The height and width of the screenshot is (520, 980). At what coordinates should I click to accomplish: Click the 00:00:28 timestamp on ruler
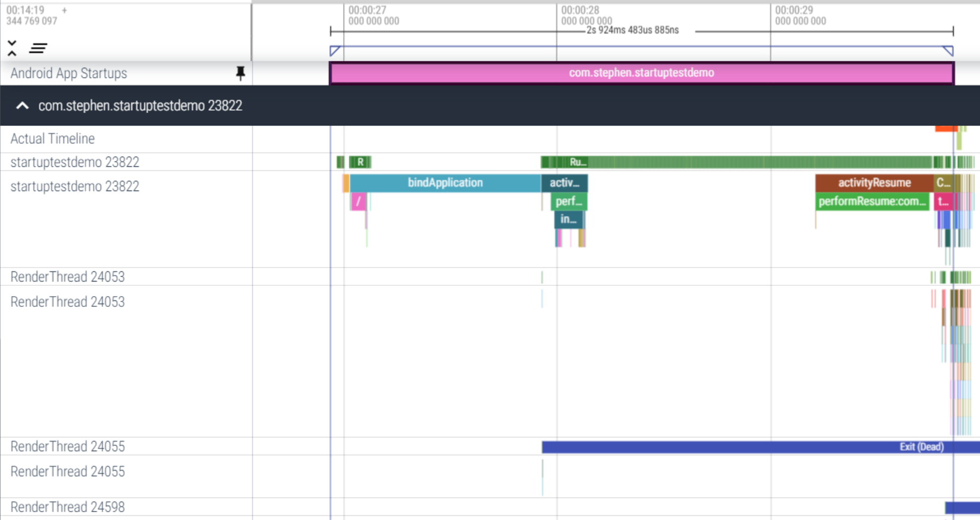580,10
